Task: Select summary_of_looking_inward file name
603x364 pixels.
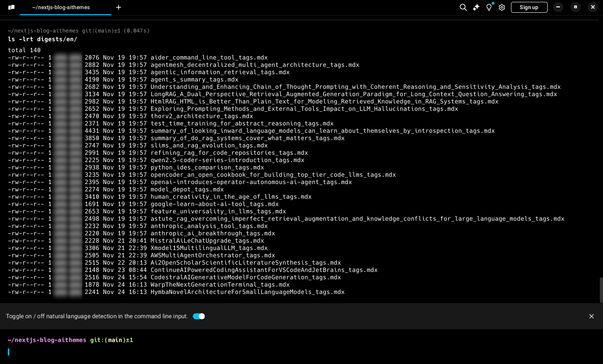Action: pyautogui.click(x=323, y=131)
